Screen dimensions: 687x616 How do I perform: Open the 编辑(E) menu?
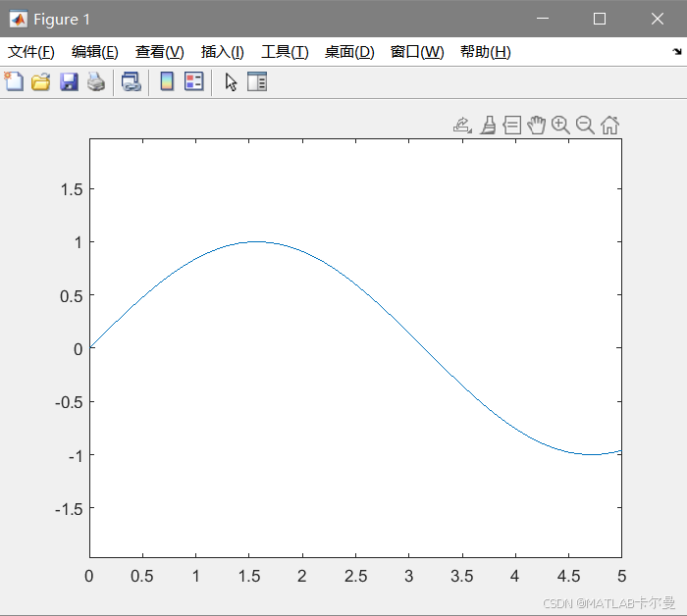94,52
